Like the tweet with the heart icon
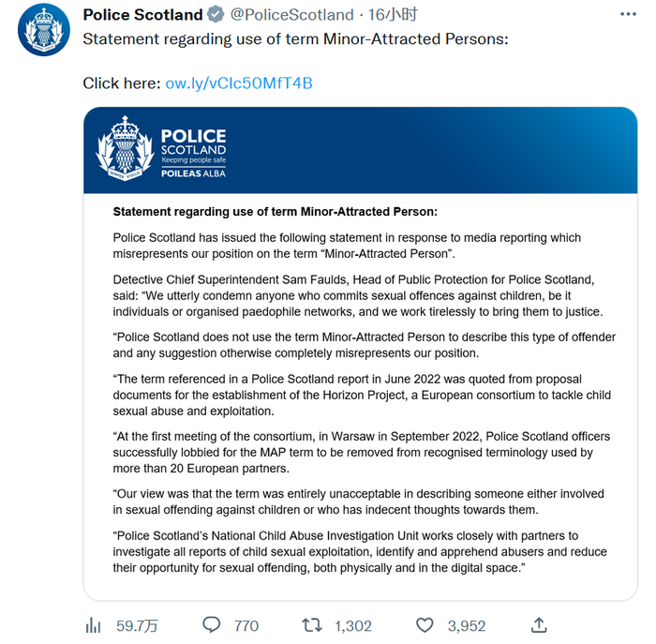The width and height of the screenshot is (656, 644). 425,624
